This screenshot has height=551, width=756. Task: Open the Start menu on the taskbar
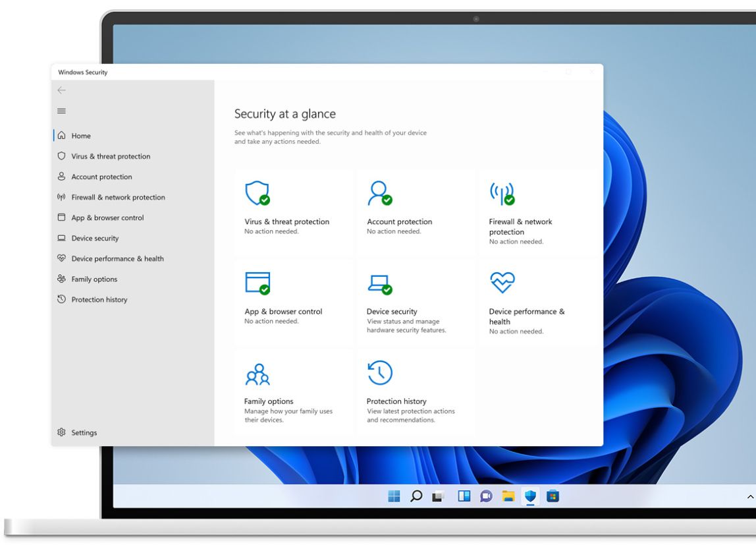pos(394,496)
